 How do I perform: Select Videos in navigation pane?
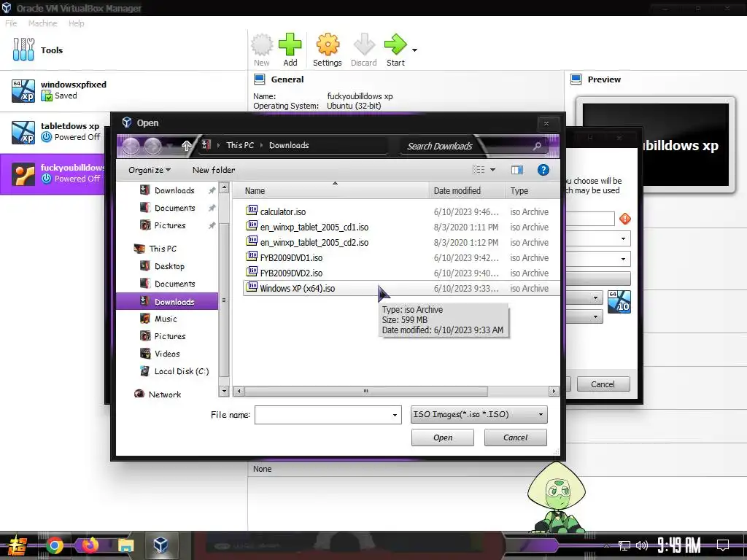point(167,354)
